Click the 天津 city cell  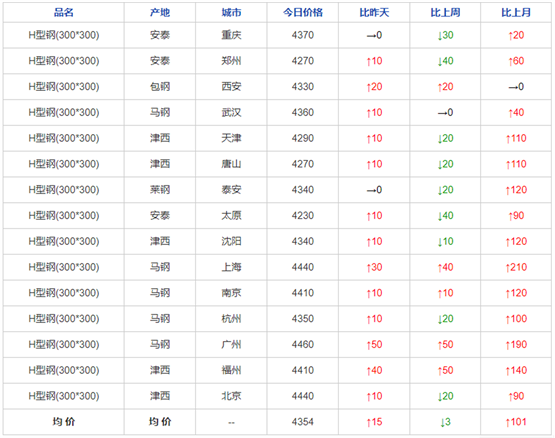point(231,138)
